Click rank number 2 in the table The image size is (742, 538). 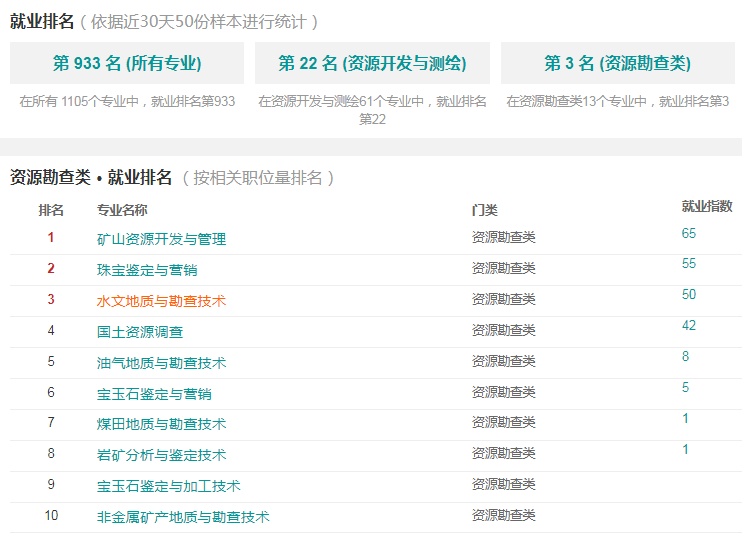pos(51,269)
